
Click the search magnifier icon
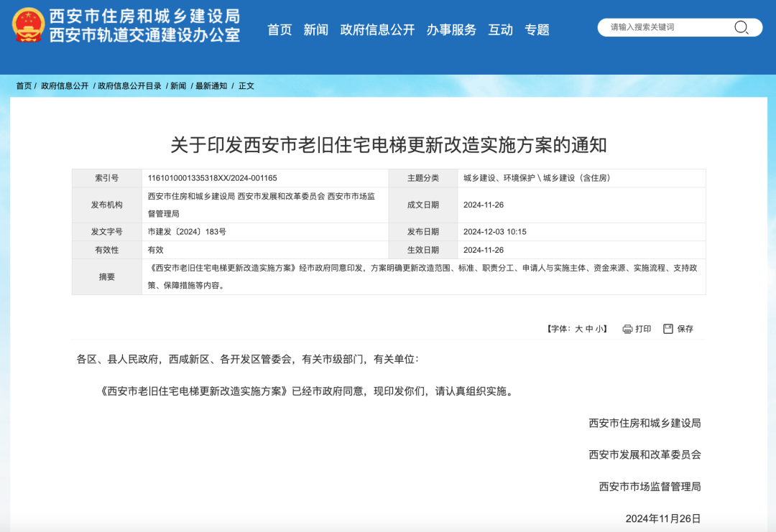[x=741, y=27]
